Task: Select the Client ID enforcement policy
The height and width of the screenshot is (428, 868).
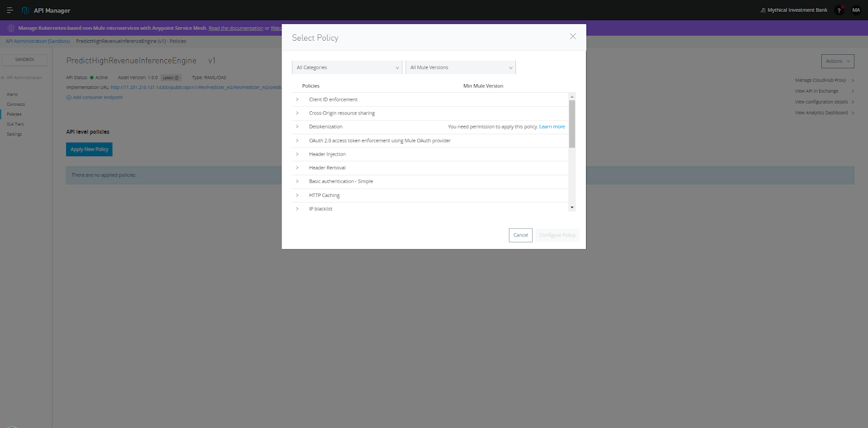Action: [333, 99]
